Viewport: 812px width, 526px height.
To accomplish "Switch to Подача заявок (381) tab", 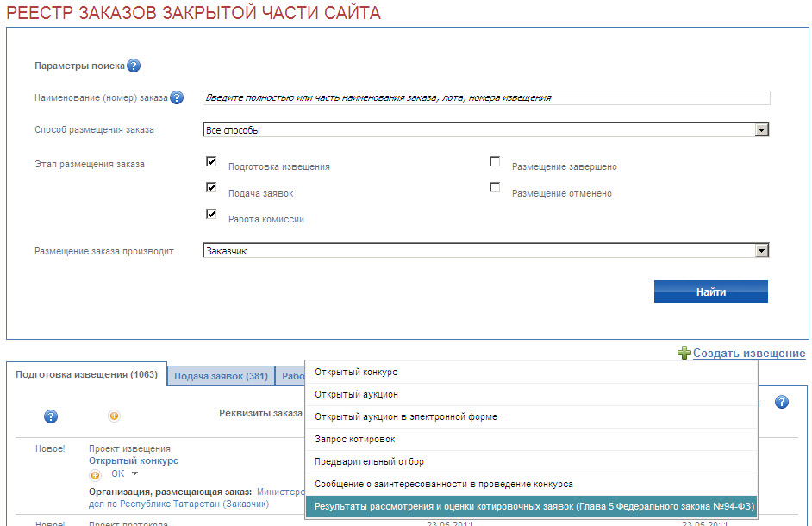I will 222,376.
